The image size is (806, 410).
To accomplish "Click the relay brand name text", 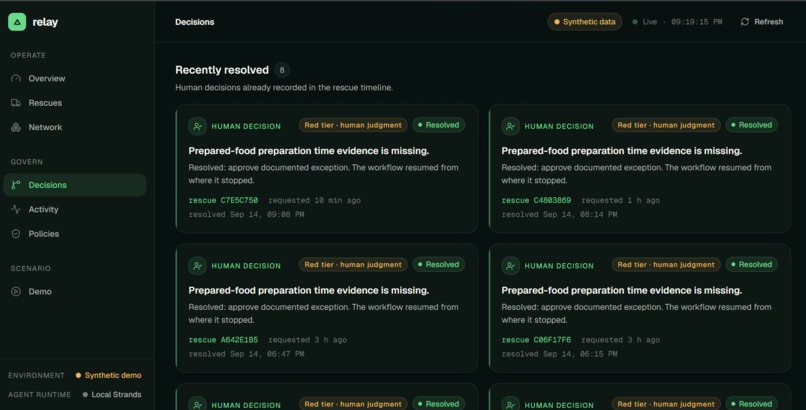I will tap(45, 22).
